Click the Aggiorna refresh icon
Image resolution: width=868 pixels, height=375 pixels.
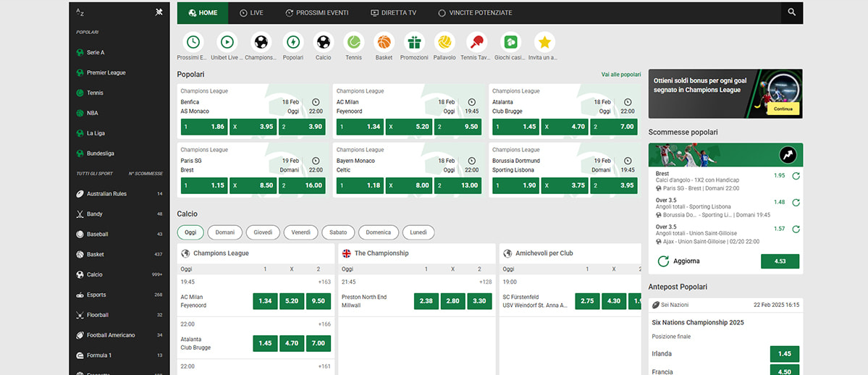tap(663, 261)
